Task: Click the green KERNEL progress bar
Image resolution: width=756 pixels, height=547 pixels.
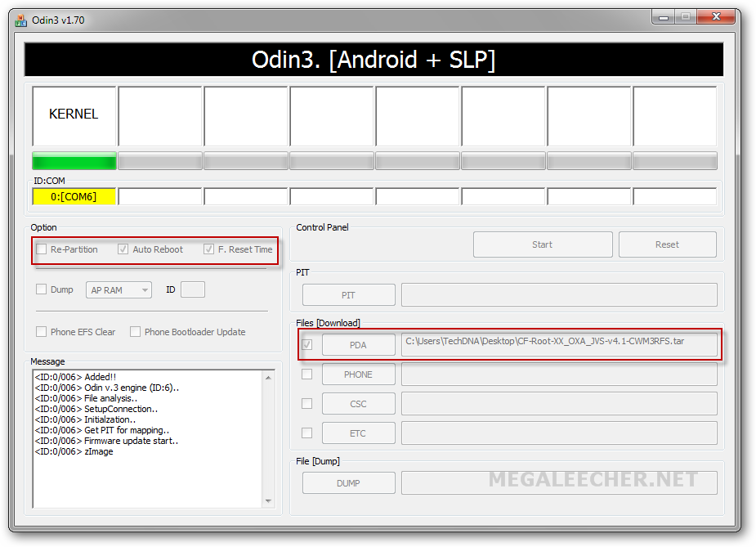Action: (x=74, y=160)
